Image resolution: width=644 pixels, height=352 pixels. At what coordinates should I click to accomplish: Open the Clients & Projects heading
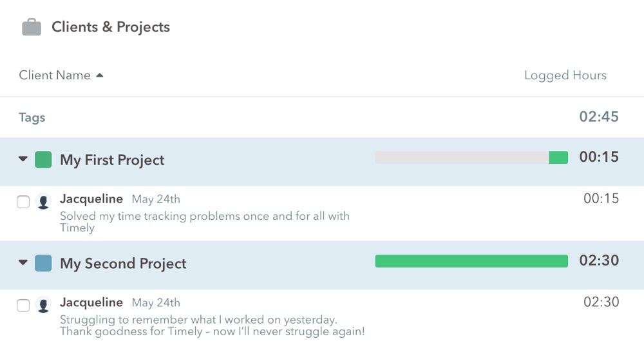click(111, 27)
